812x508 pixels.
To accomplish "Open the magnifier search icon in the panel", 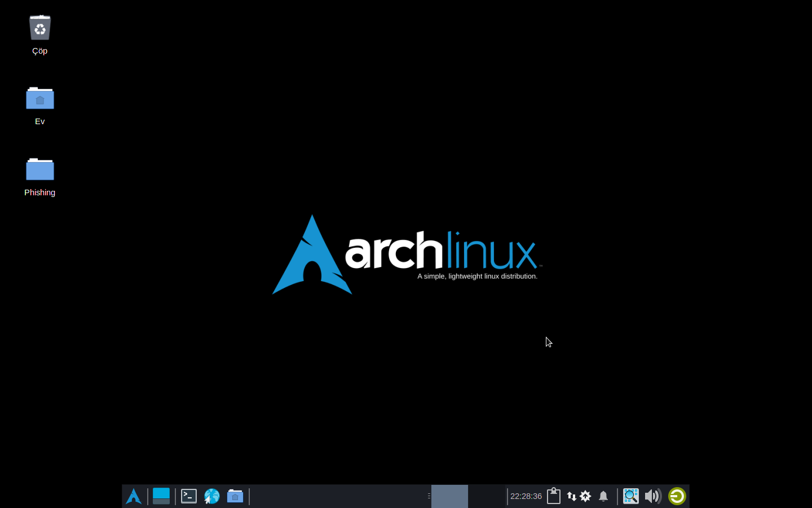I will coord(631,496).
